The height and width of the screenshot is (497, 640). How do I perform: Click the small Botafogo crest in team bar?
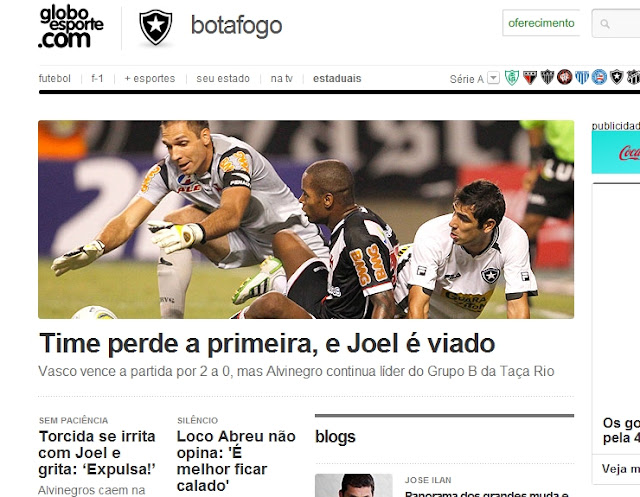(616, 77)
